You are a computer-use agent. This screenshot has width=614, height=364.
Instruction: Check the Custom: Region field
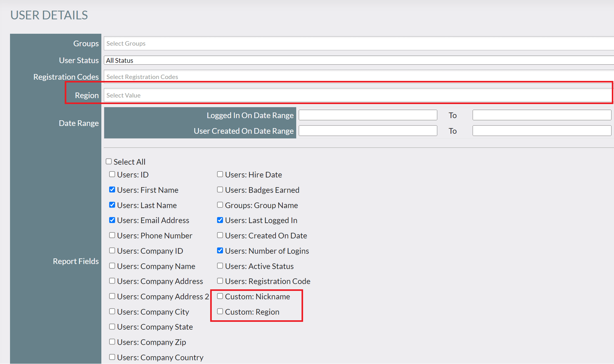point(220,311)
